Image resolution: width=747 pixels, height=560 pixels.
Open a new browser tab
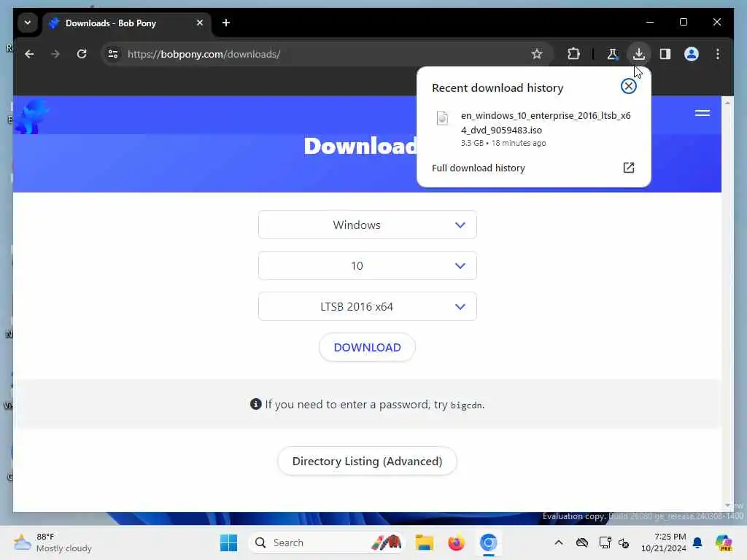pyautogui.click(x=226, y=23)
